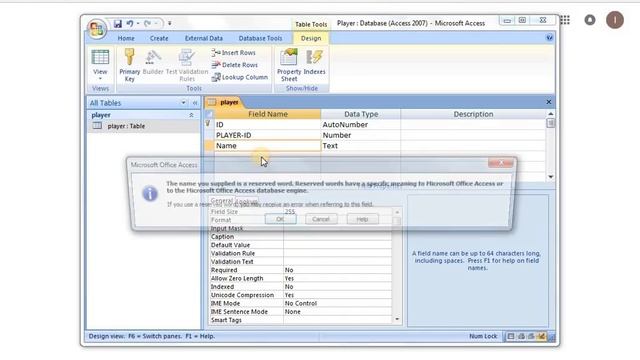Toggle the Property Sheet pane
This screenshot has width=640, height=360.
(x=289, y=65)
